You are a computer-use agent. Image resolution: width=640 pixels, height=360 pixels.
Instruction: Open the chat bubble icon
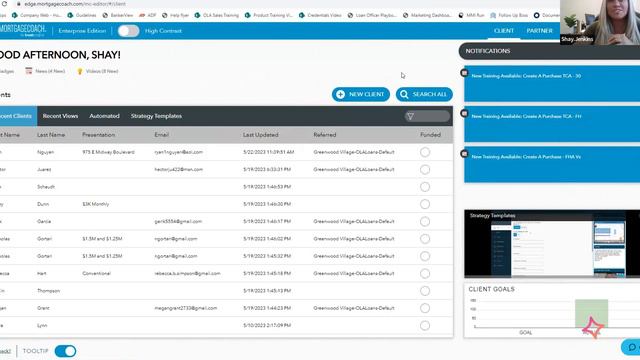tap(632, 347)
